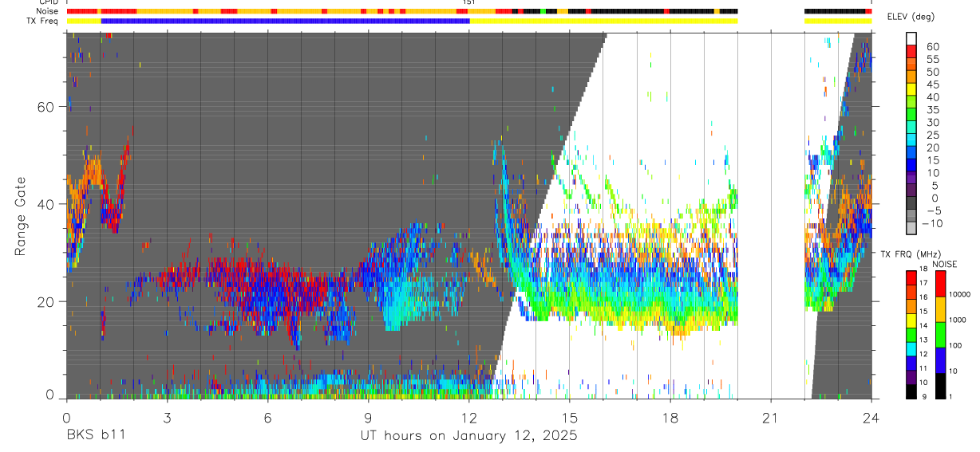The image size is (980, 452).
Task: Click the black bottom swatch of the TX FRQ bar
Action: pyautogui.click(x=911, y=391)
